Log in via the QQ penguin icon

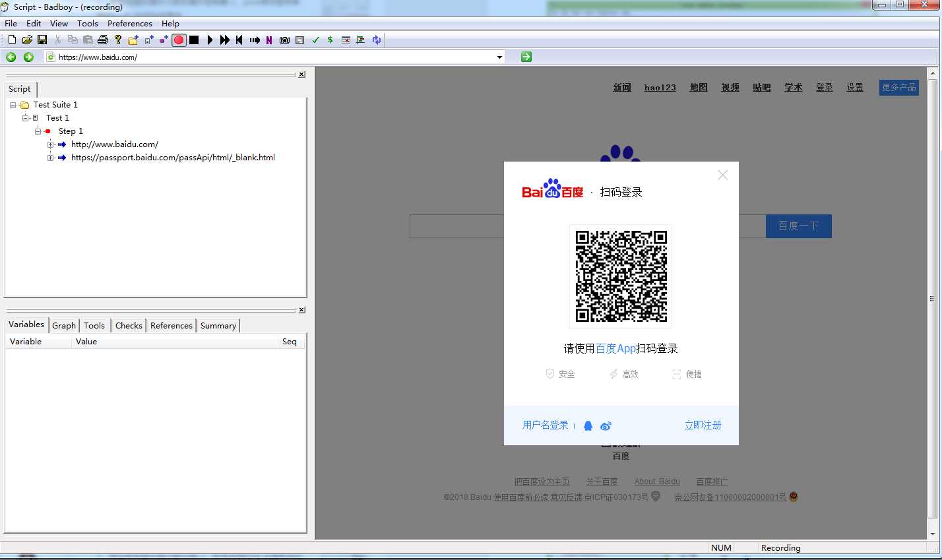click(588, 426)
